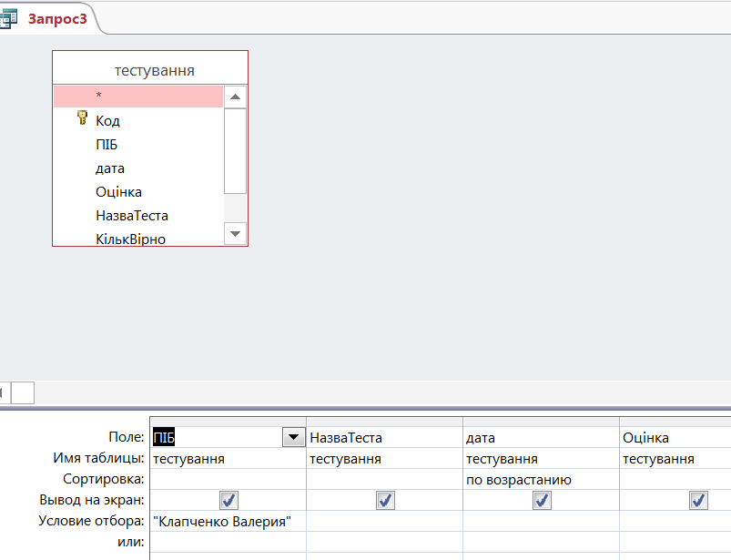
Task: Click the тестування table title bar
Action: (x=151, y=69)
